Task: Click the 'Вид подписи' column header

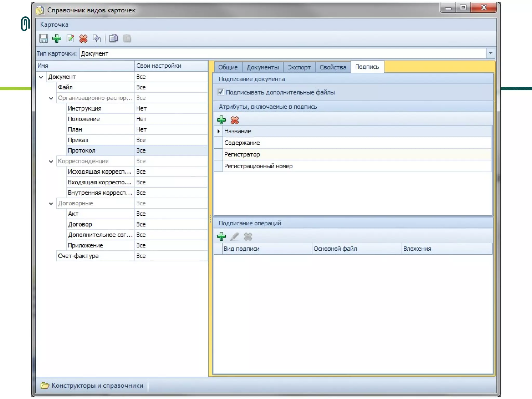Action: click(241, 249)
